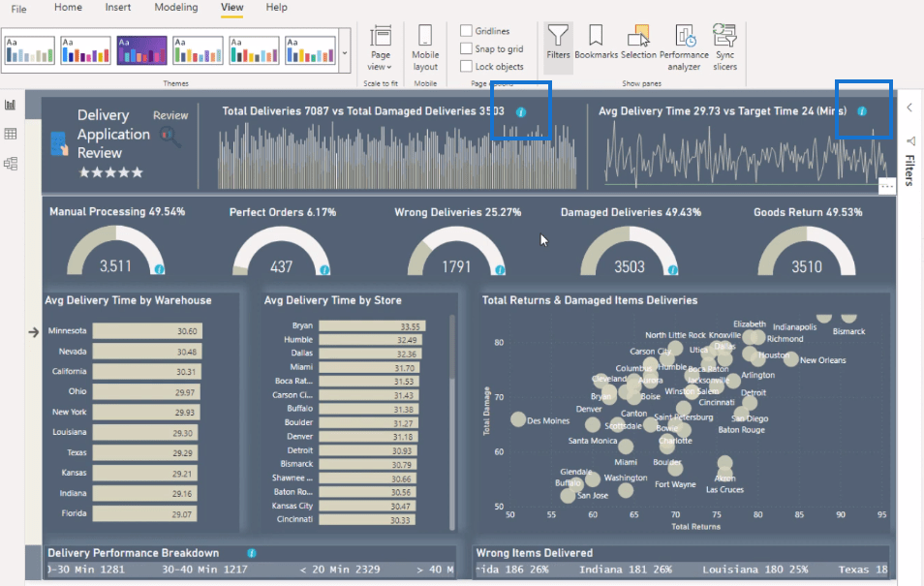Click the Filters pane vertical label
Viewport: 924px width, 586px height.
909,170
